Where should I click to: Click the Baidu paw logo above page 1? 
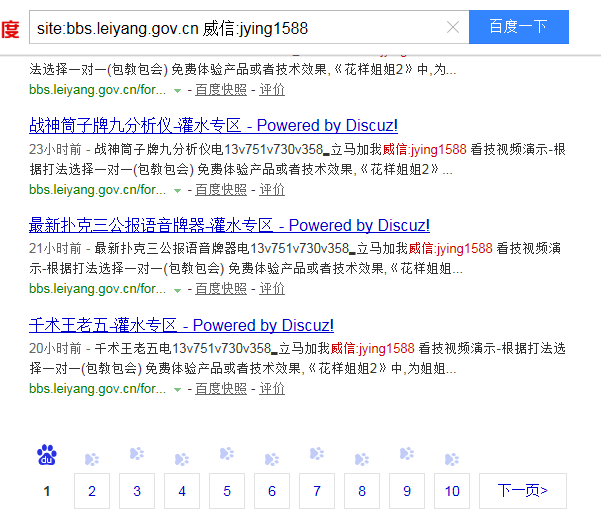click(x=47, y=456)
